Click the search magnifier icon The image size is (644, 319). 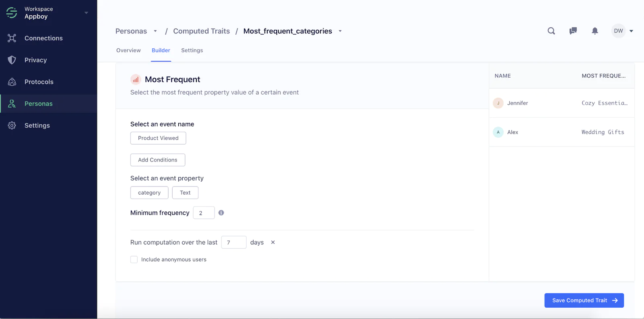(551, 31)
